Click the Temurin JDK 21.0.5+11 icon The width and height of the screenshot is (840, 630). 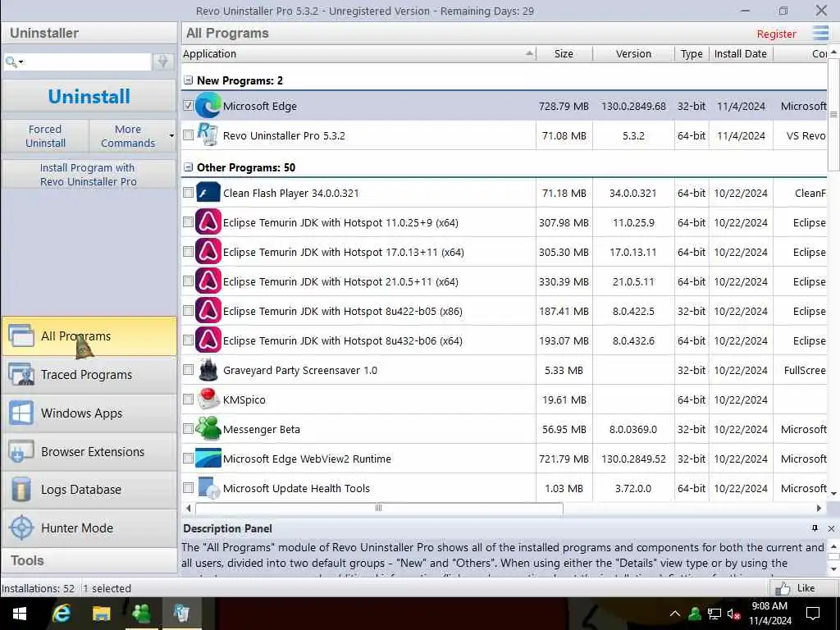pos(208,281)
